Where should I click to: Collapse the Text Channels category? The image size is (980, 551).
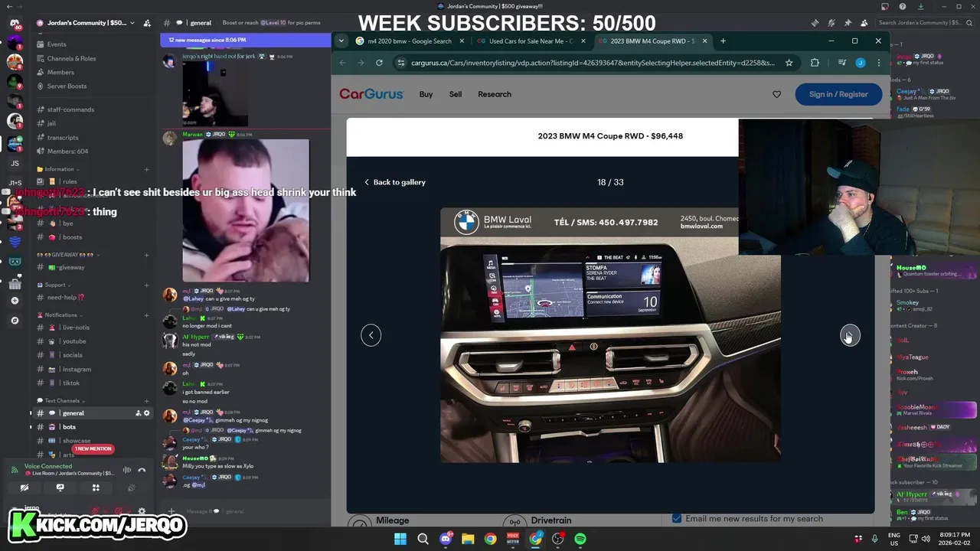[x=61, y=400]
